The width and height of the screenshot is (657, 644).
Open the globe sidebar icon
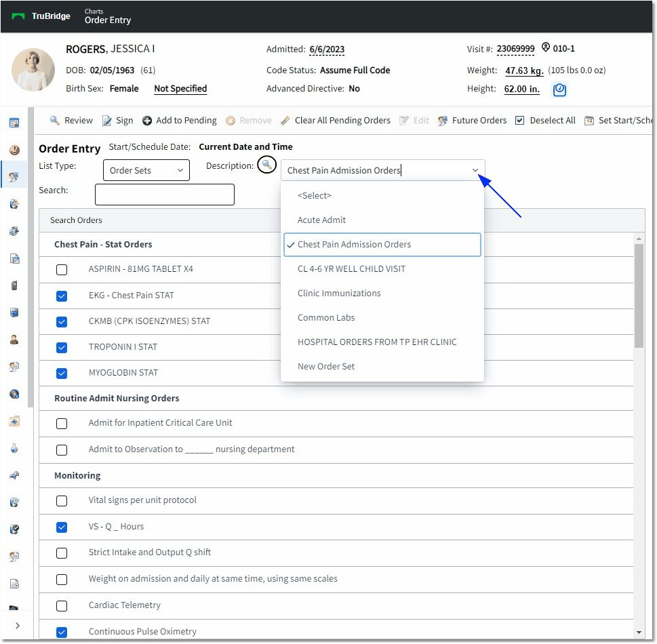[14, 394]
